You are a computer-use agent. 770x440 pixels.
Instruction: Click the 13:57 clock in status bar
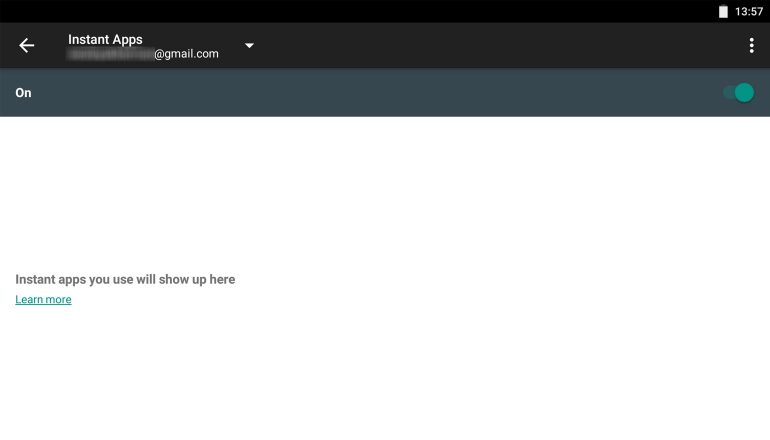coord(749,11)
